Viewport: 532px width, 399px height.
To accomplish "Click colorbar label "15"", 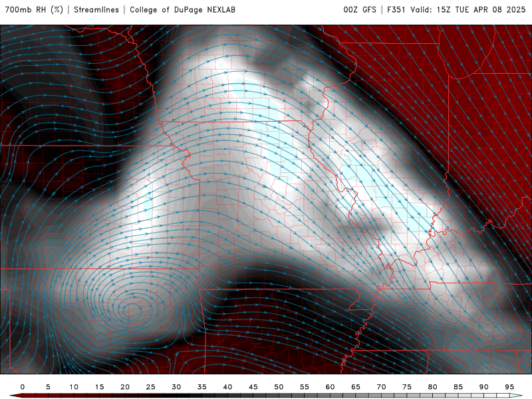I will click(99, 387).
